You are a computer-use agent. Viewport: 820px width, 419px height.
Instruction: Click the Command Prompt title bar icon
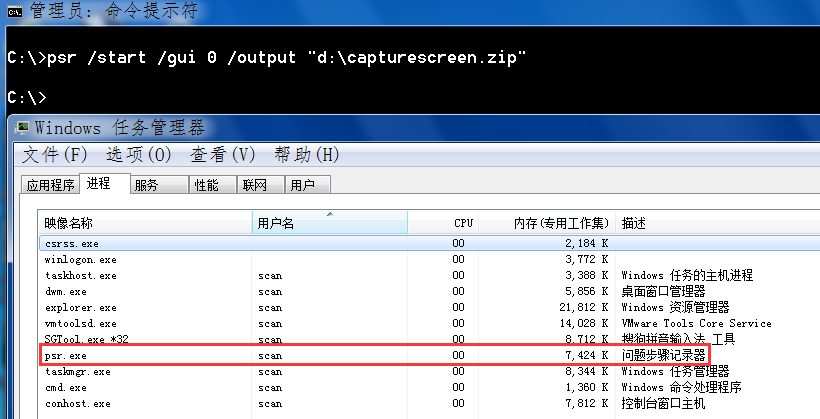pos(15,11)
